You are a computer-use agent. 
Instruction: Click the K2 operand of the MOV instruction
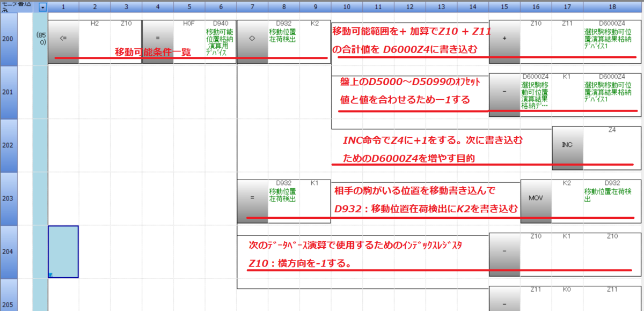[567, 183]
